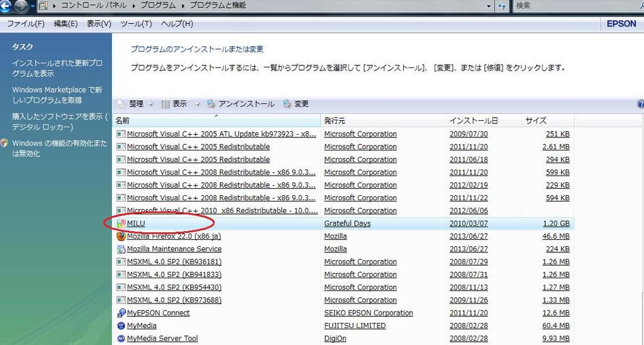Expand the 表示 view options dropdown
This screenshot has width=644, height=345.
click(x=197, y=104)
